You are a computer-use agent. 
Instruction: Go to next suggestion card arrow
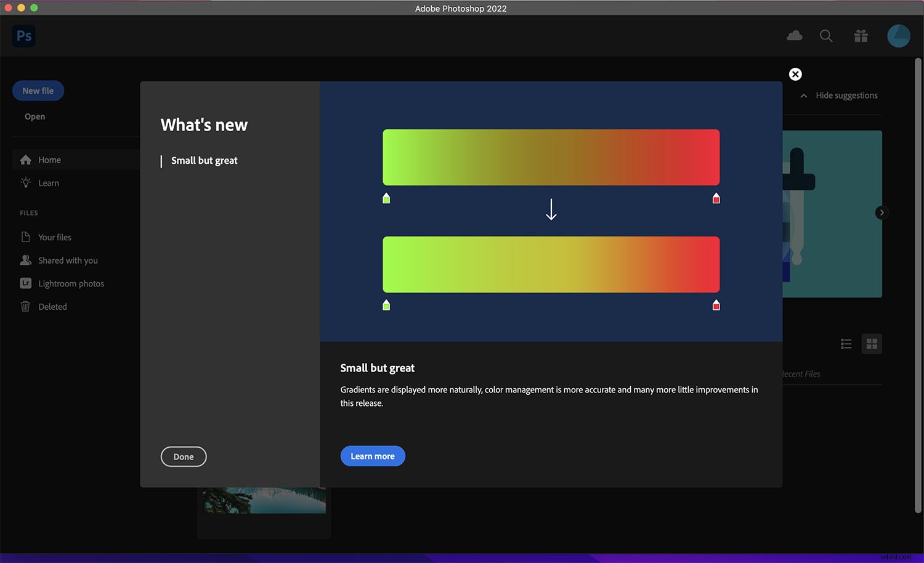[x=881, y=213]
